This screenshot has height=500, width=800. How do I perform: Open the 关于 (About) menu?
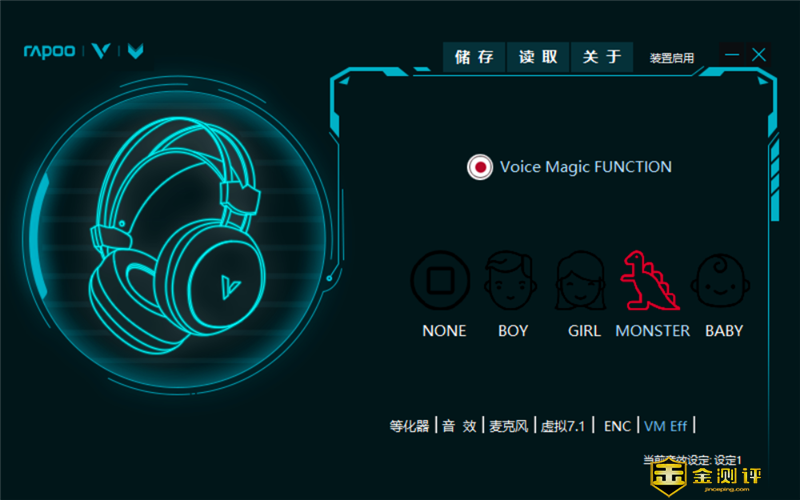(x=601, y=57)
